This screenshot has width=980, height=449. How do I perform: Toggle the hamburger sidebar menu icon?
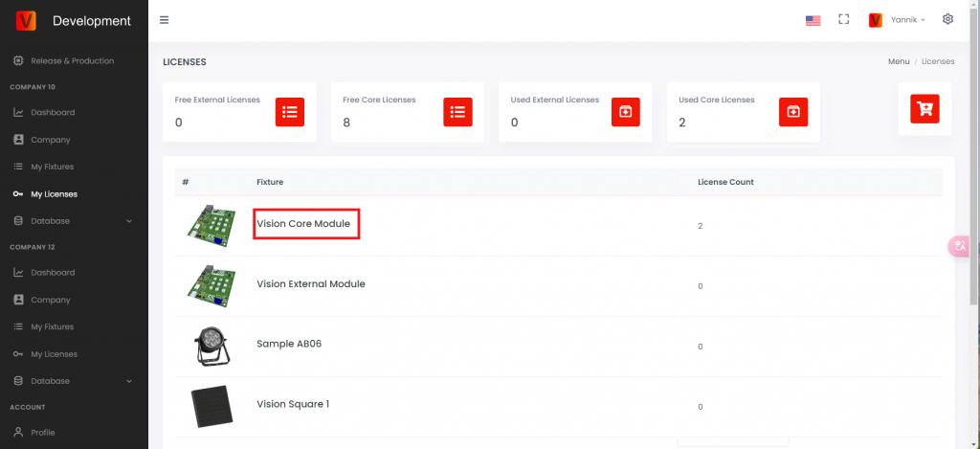[165, 20]
